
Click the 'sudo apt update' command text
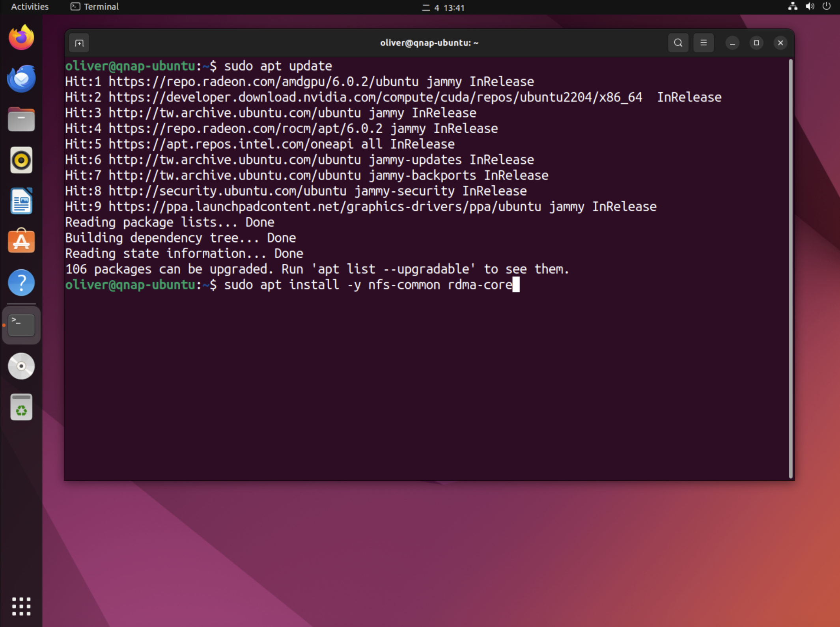(278, 66)
